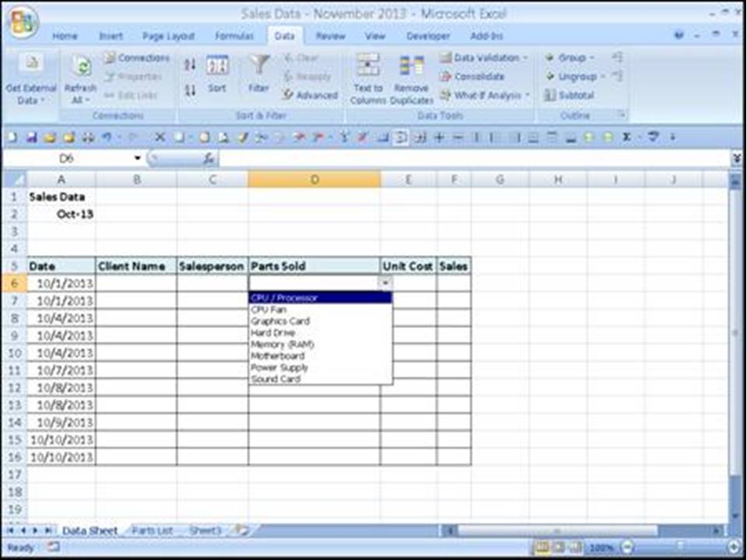The height and width of the screenshot is (560, 747).
Task: Open the Insert ribbon tab
Action: coord(110,36)
